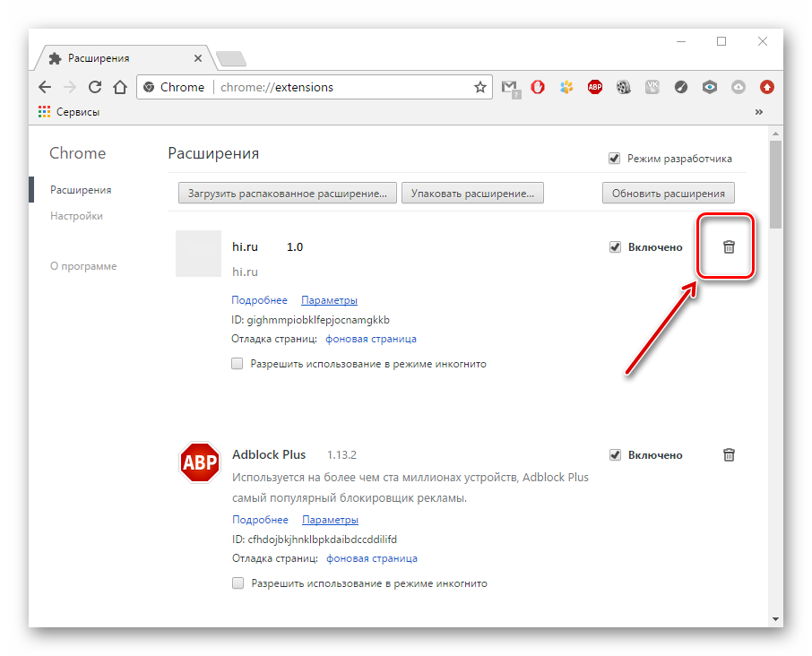Expand the bookmarks bar overflow chevron

click(759, 112)
